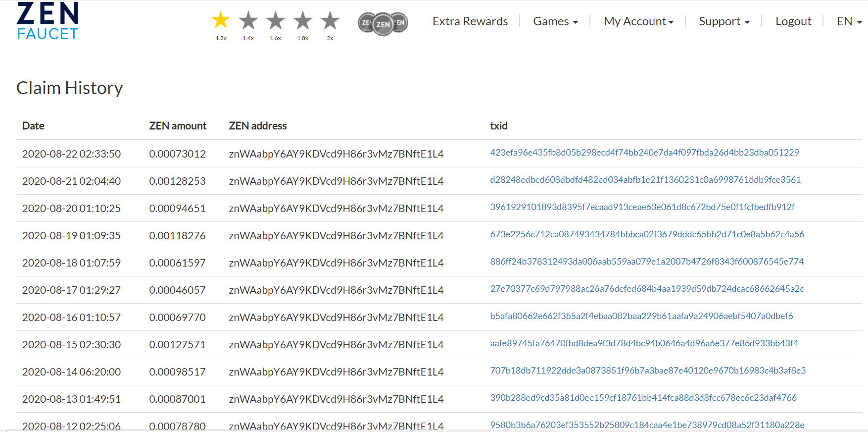868x432 pixels.
Task: Open txid starting with aafe8974
Action: pos(644,343)
